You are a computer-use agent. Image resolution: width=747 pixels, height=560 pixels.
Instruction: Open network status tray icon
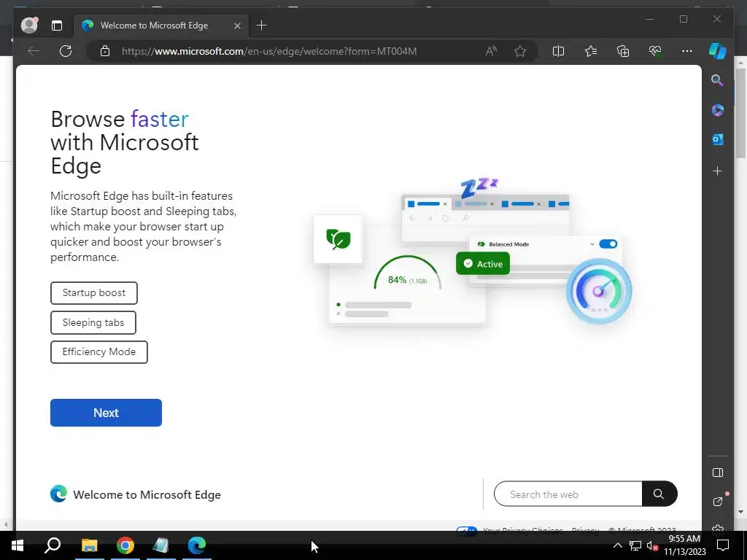click(635, 545)
